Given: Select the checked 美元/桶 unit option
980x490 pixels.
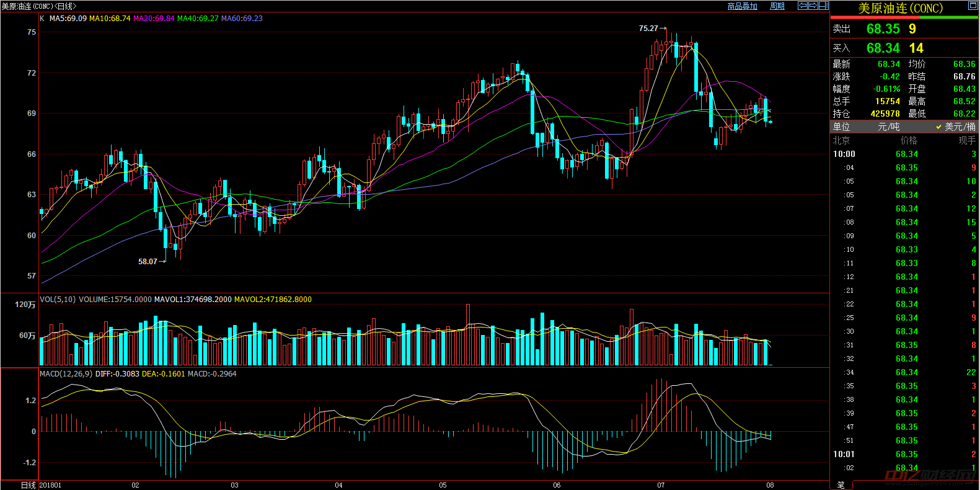Looking at the screenshot, I should 955,127.
